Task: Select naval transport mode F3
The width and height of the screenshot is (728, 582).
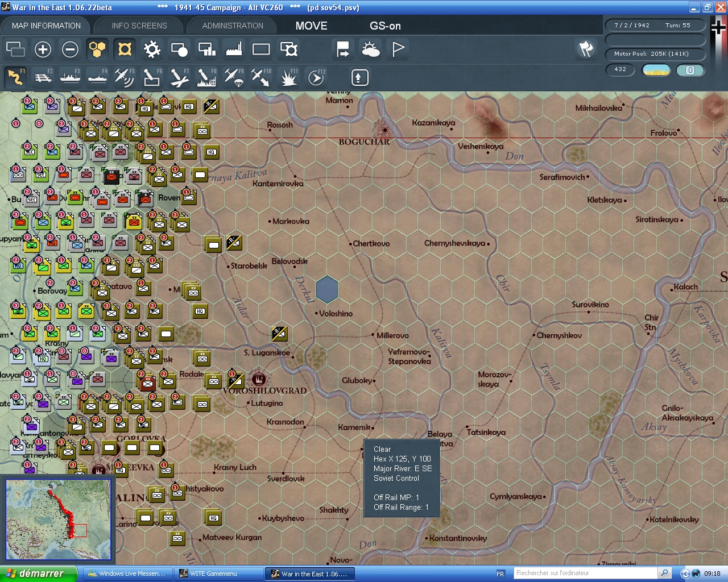Action: [x=70, y=77]
